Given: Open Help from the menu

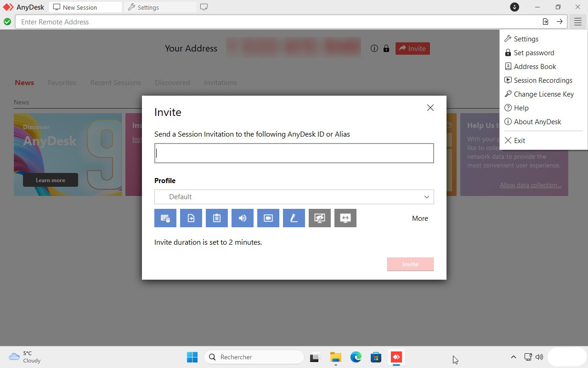Looking at the screenshot, I should [x=543, y=108].
